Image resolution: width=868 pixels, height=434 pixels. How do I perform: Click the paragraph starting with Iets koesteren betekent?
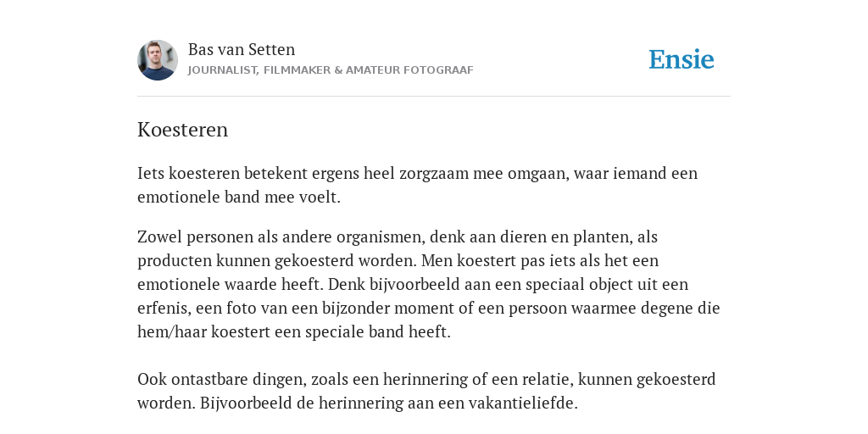(417, 185)
